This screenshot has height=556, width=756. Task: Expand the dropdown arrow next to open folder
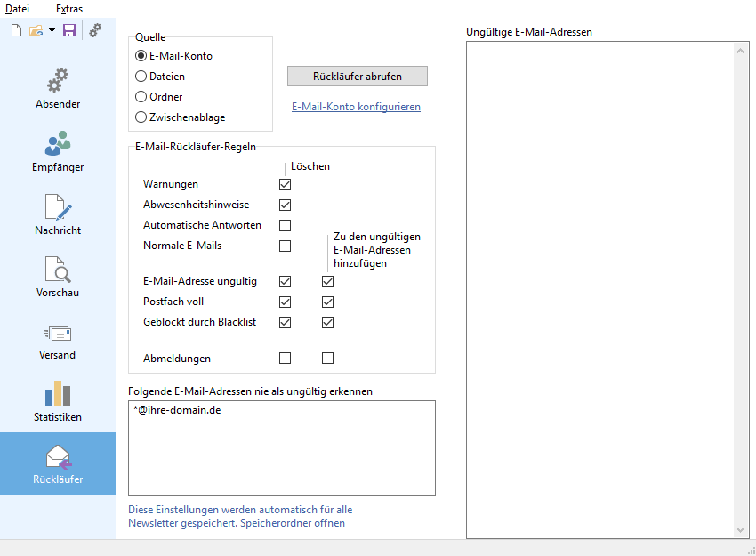[x=52, y=30]
